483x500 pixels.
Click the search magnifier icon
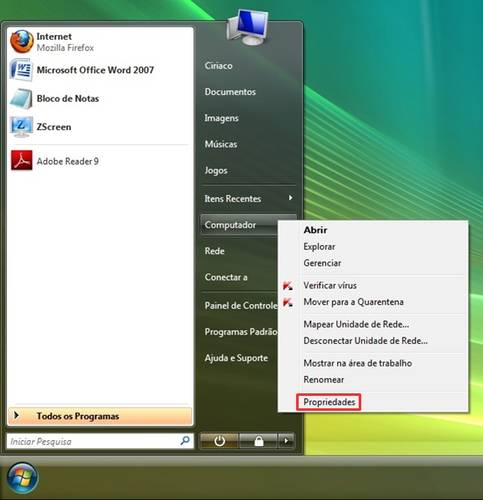click(x=185, y=441)
